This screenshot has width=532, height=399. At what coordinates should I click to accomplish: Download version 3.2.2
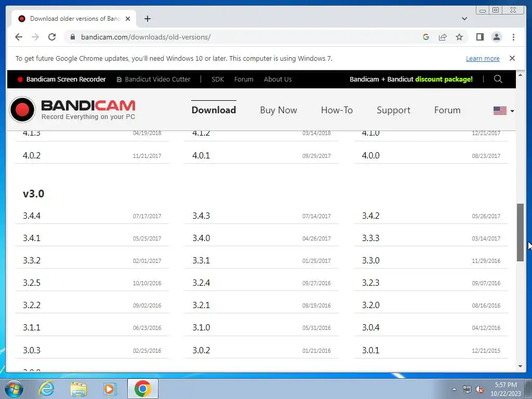pyautogui.click(x=91, y=305)
